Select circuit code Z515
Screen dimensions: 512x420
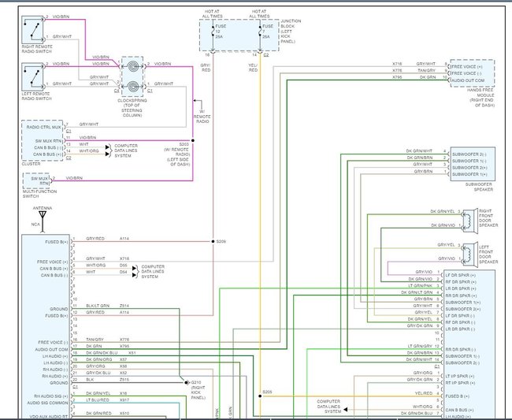pyautogui.click(x=124, y=380)
